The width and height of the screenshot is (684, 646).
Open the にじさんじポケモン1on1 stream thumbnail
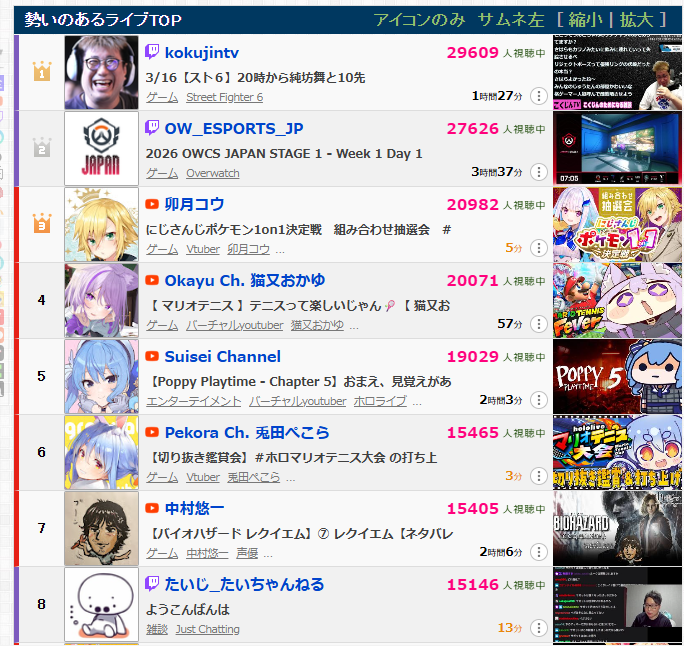(x=617, y=224)
